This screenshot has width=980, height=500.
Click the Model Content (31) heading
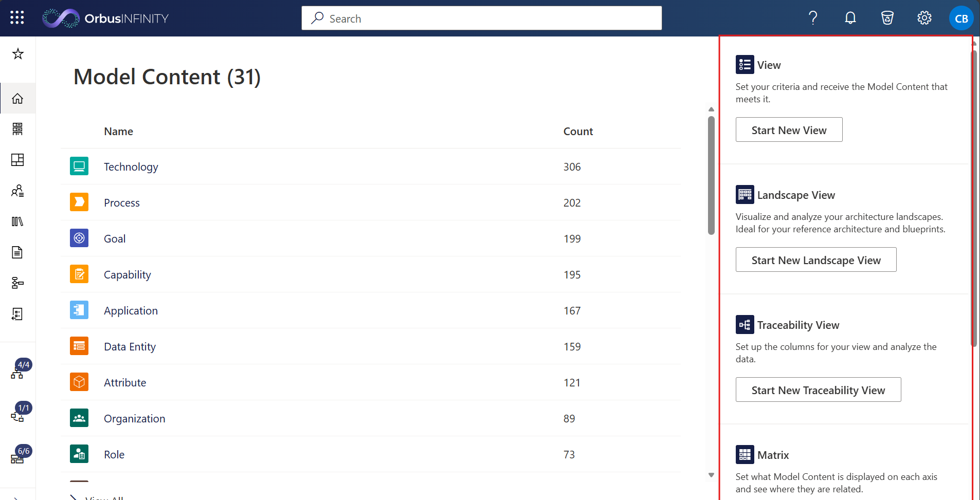(x=167, y=77)
